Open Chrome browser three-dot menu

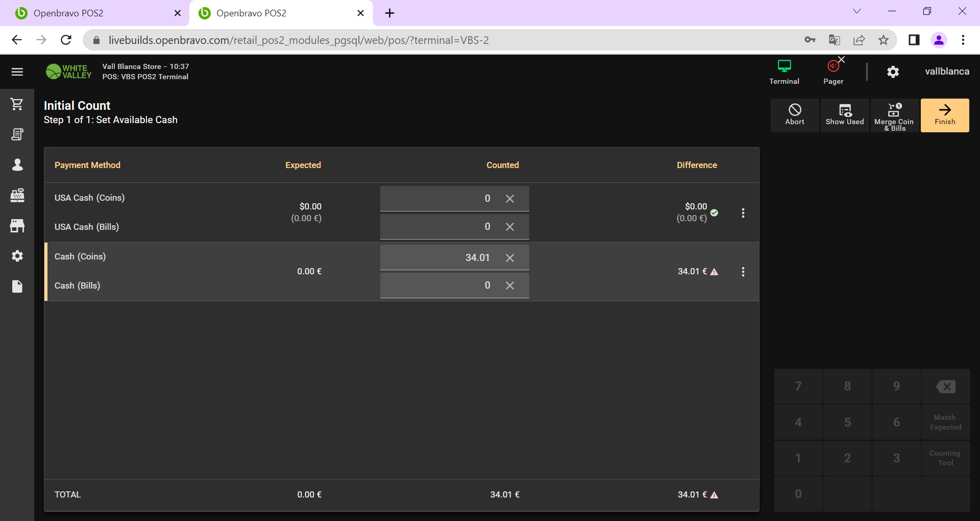(x=963, y=40)
